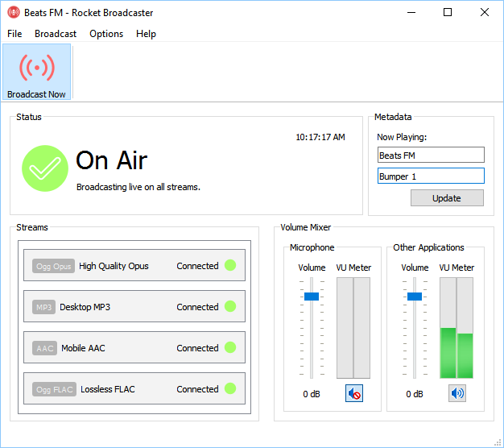Click the Desktop MP3 green status indicator
This screenshot has width=504, height=448.
(x=230, y=306)
